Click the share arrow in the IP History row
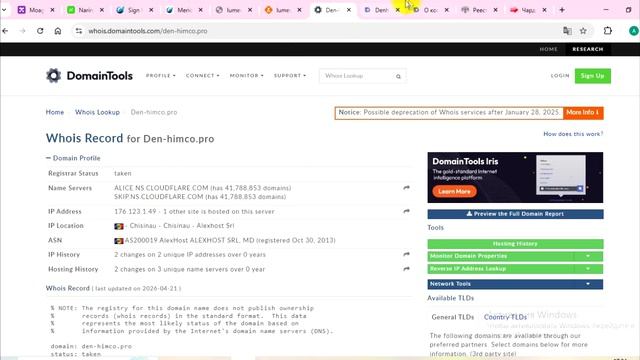The height and width of the screenshot is (360, 640). (x=406, y=254)
